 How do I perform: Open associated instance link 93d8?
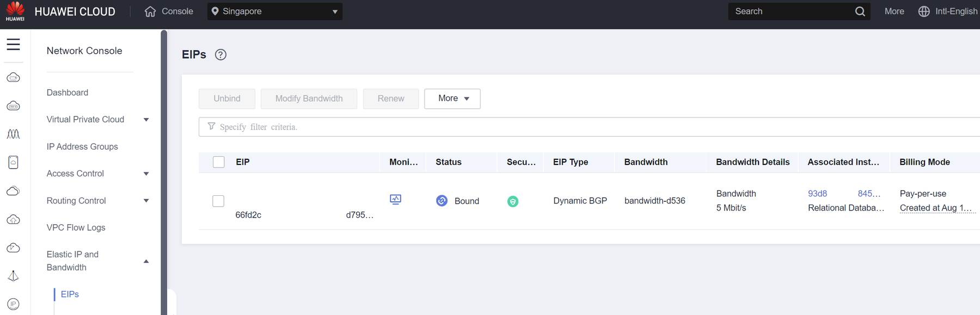click(x=817, y=194)
